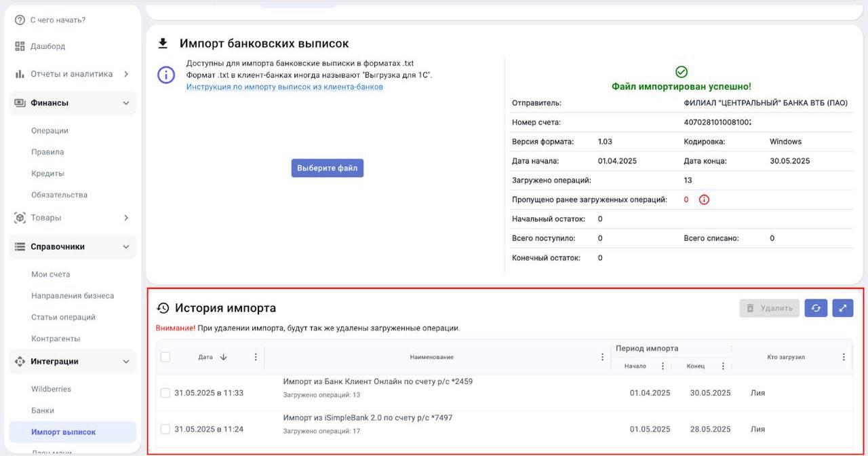This screenshot has height=456, width=868.
Task: Click the red info icon next to skipped operations
Action: 704,199
